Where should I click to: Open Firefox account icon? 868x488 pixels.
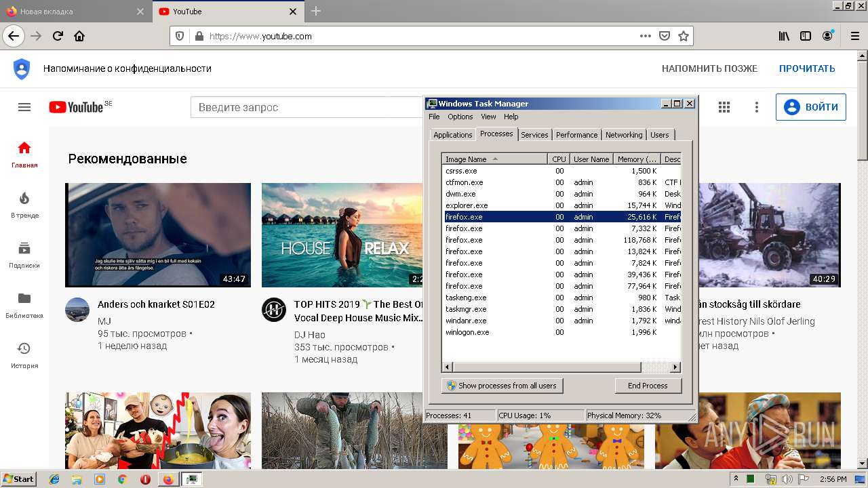click(827, 36)
